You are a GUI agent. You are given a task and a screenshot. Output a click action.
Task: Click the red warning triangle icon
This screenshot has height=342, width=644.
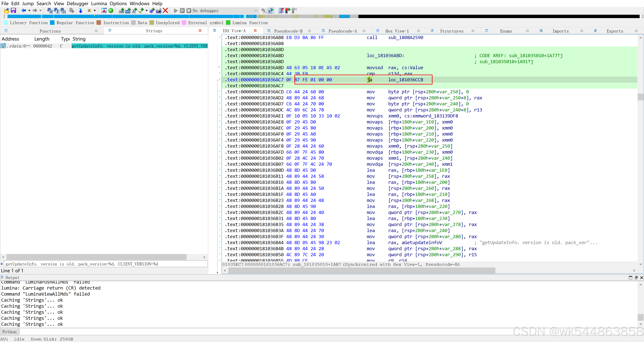[x=104, y=11]
